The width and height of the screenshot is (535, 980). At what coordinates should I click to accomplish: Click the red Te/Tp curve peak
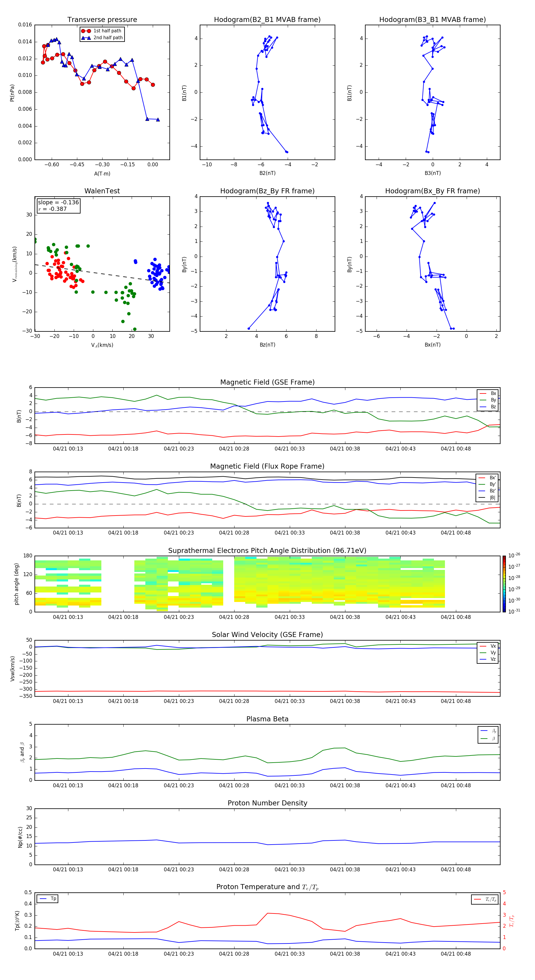click(x=267, y=913)
